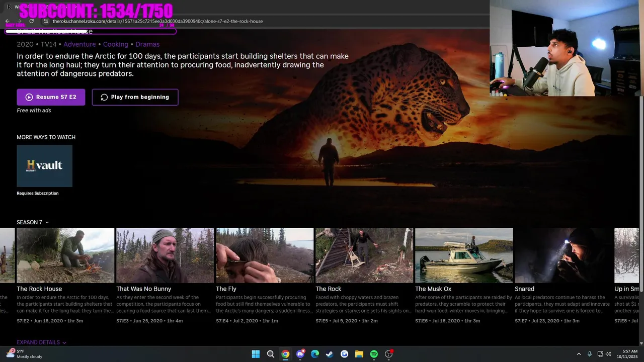Open the Snared episode thumbnail
The height and width of the screenshot is (362, 644).
(x=563, y=255)
